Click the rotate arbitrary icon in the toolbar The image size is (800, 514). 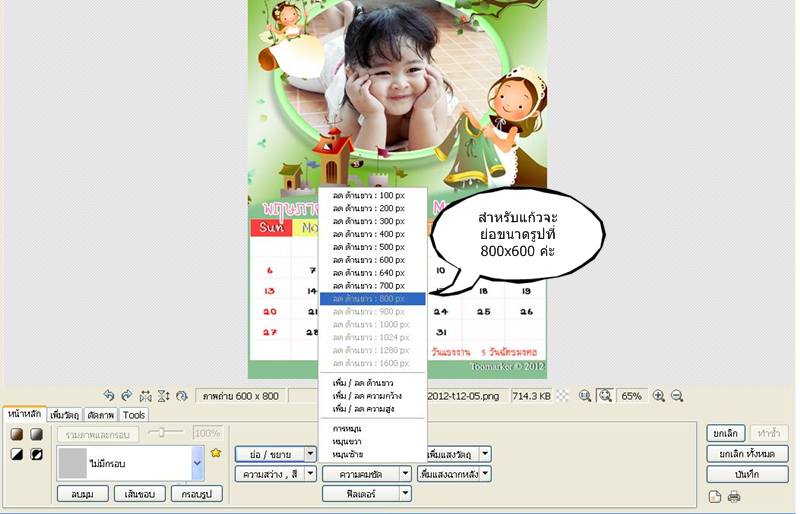click(182, 396)
